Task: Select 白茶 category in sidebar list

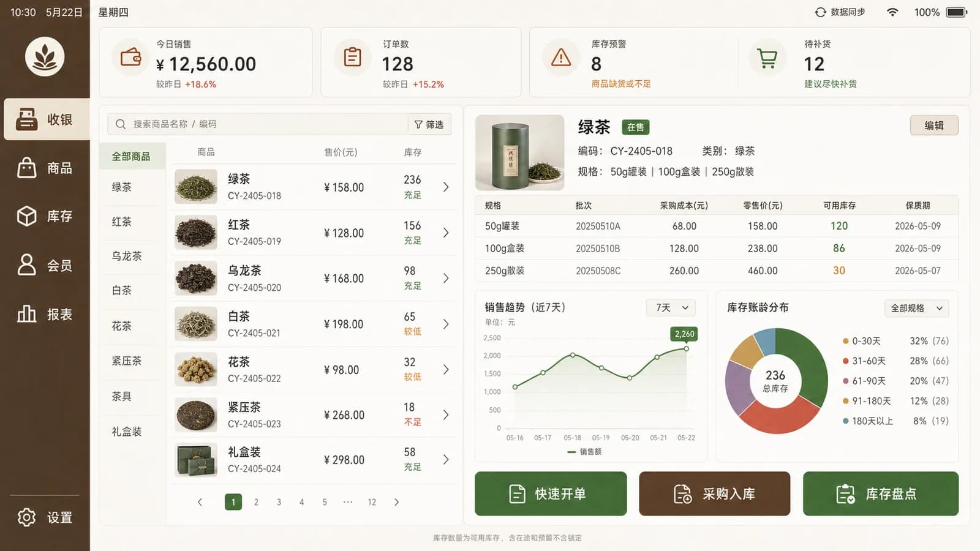Action: point(122,290)
